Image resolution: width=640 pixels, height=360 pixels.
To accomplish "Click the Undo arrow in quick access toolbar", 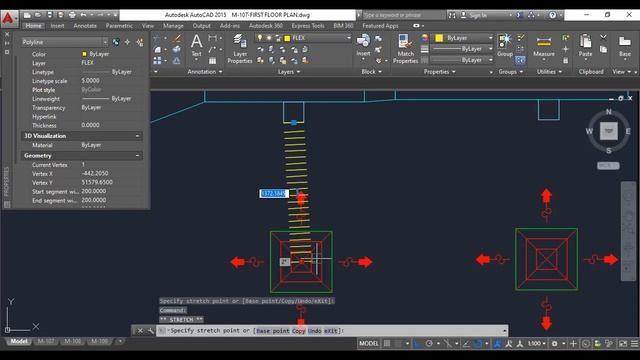I will (83, 15).
